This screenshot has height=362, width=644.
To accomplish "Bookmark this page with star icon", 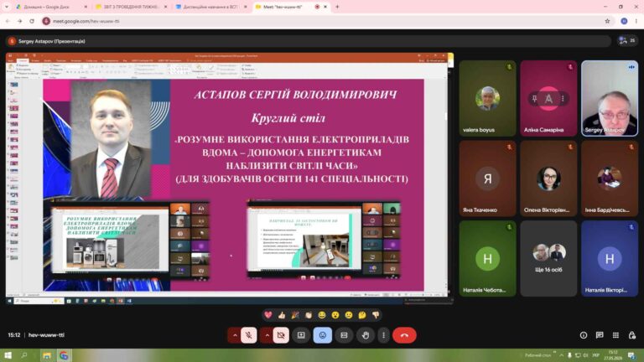I will tap(607, 21).
